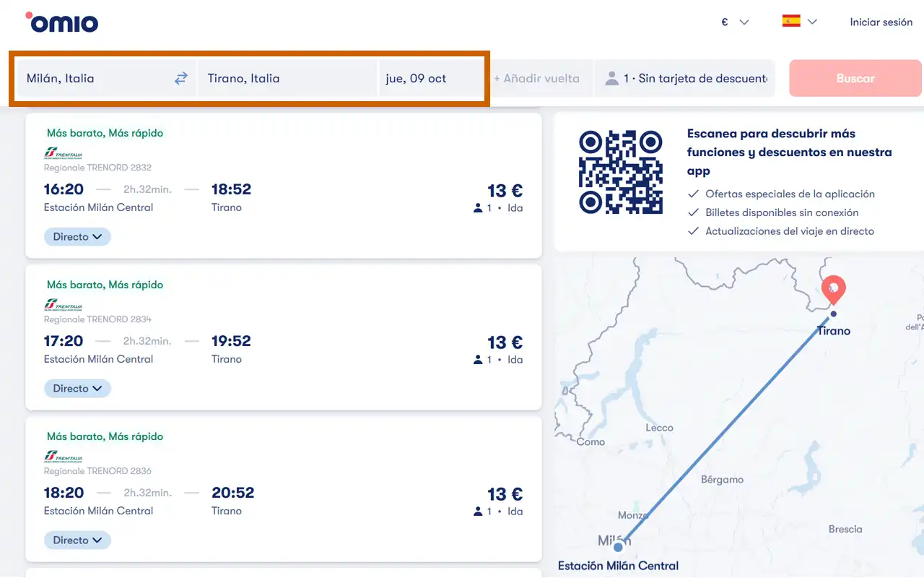
Task: Click the Milán Central station map marker
Action: pos(618,547)
